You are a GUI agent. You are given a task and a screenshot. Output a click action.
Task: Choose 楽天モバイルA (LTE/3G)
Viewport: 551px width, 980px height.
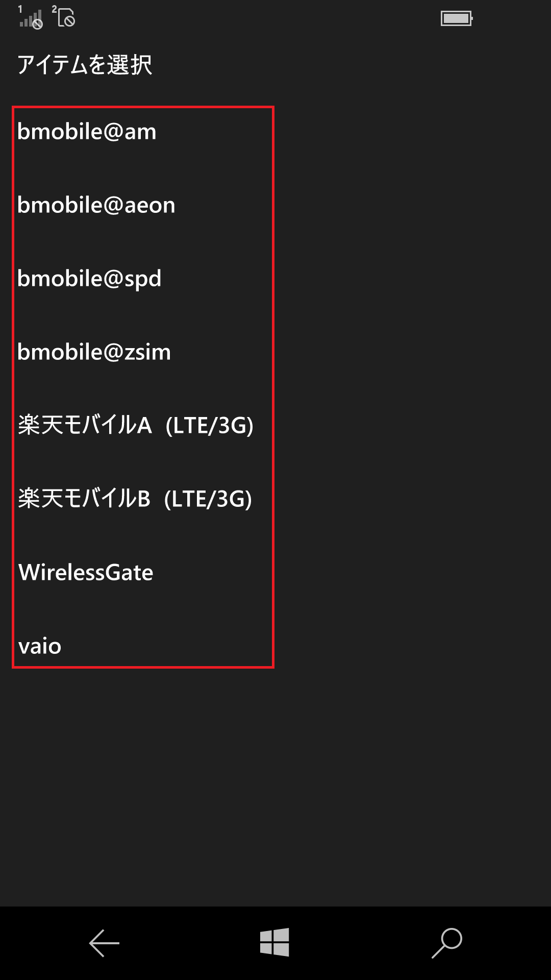coord(143,426)
